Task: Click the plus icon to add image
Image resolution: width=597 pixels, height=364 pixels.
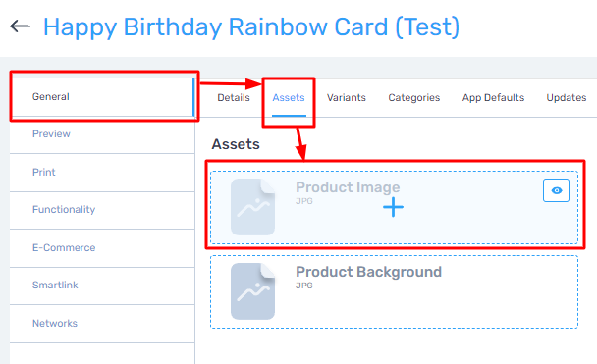Action: pyautogui.click(x=393, y=207)
